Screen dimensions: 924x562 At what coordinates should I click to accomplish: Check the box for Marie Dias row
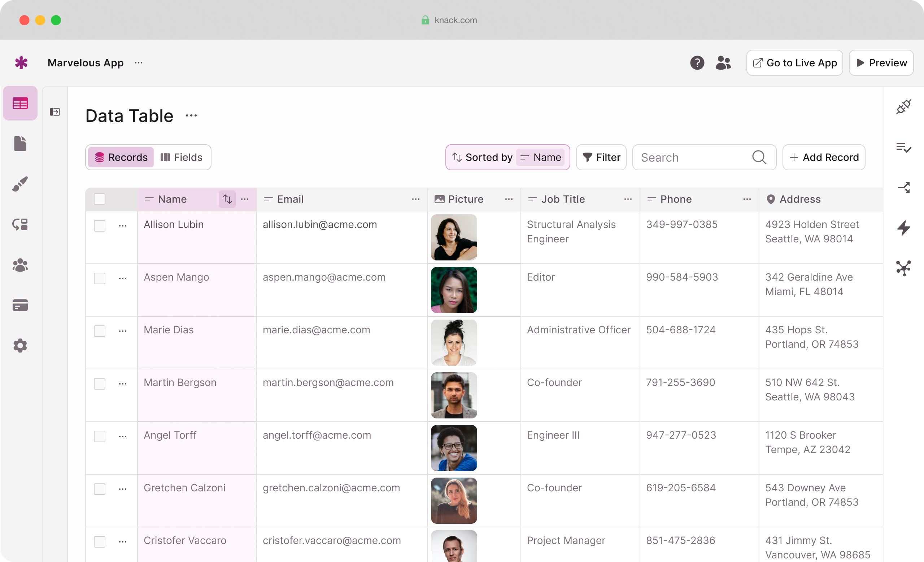(99, 331)
